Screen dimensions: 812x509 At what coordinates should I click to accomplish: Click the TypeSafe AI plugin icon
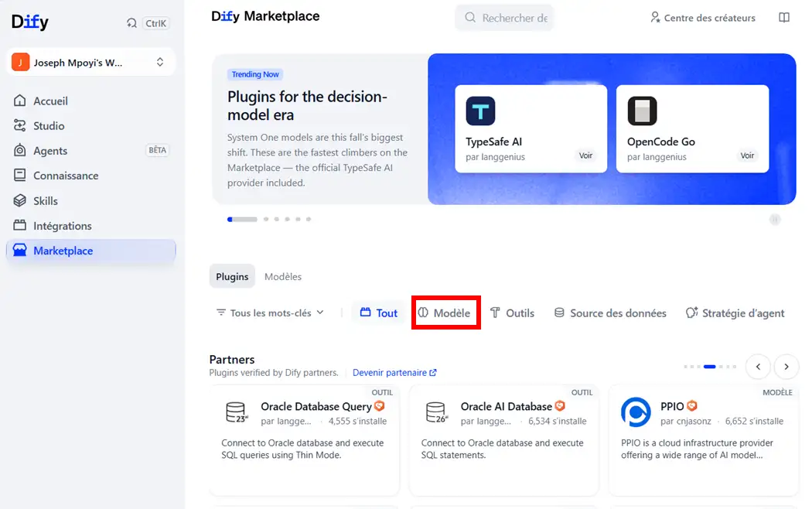point(480,111)
